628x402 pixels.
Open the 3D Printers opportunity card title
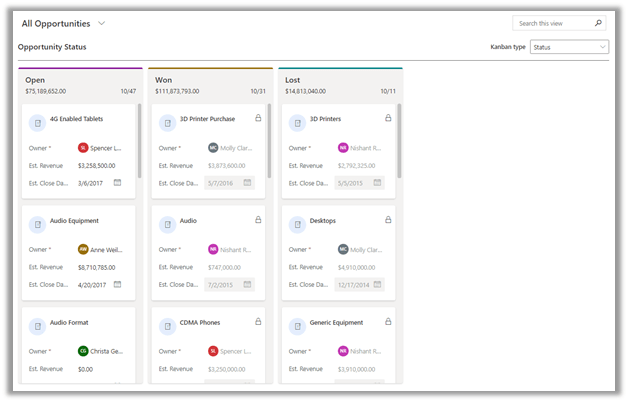(x=325, y=119)
